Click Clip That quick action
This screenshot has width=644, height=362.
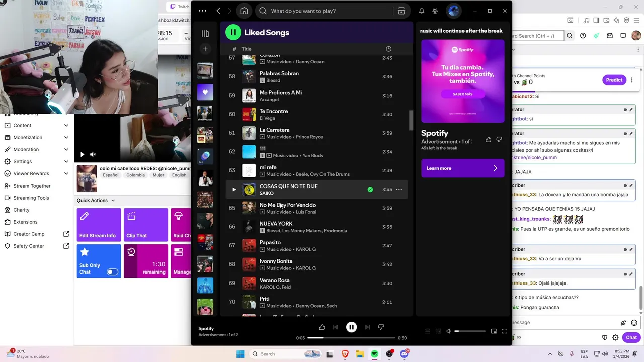[x=146, y=225]
